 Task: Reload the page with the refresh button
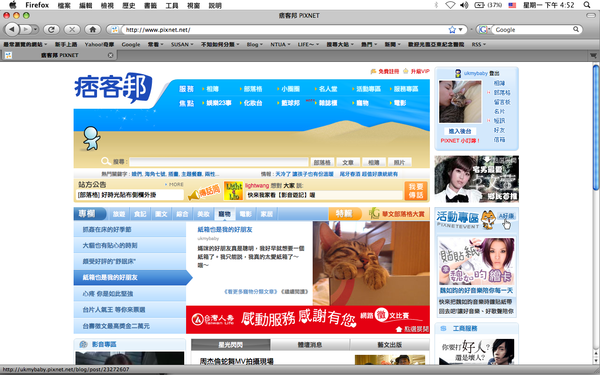pos(51,29)
